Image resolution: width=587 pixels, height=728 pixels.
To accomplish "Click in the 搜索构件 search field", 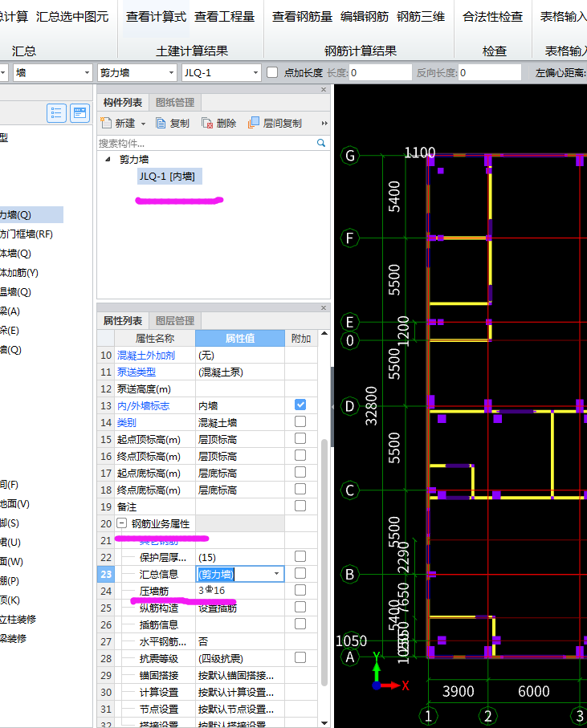I will point(206,143).
